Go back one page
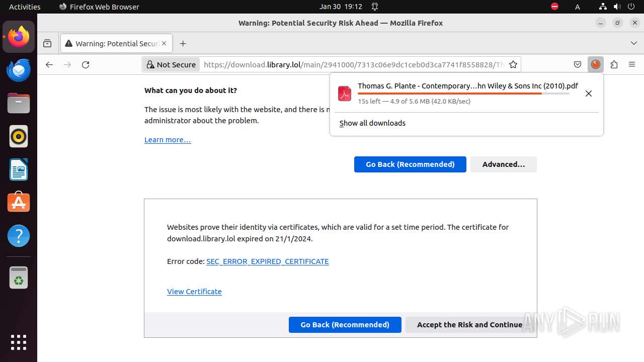 (x=49, y=64)
